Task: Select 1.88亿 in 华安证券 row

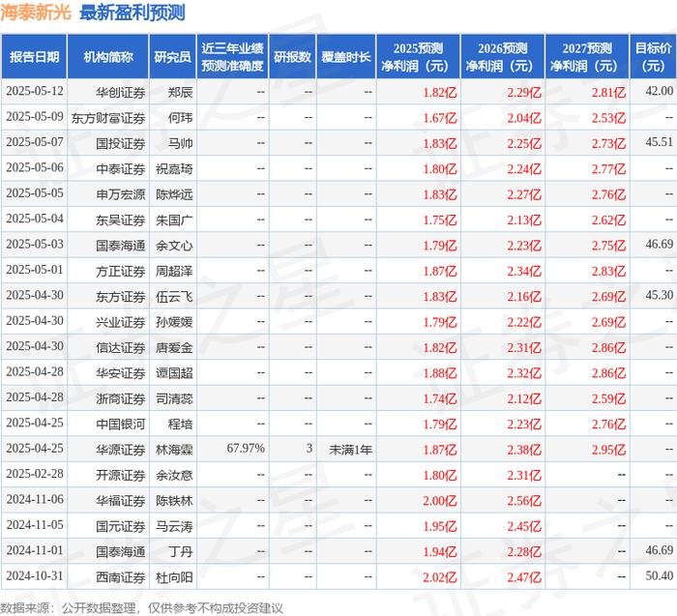Action: (x=439, y=373)
